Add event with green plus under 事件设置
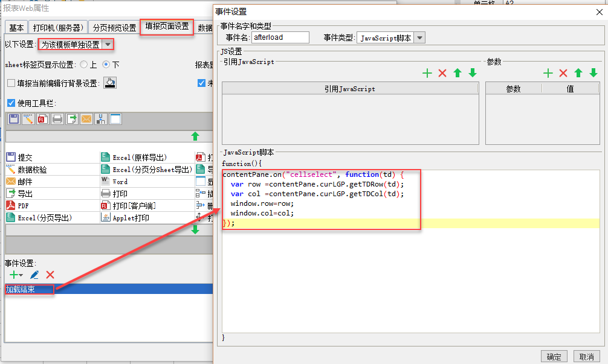This screenshot has height=364, width=608. (13, 275)
